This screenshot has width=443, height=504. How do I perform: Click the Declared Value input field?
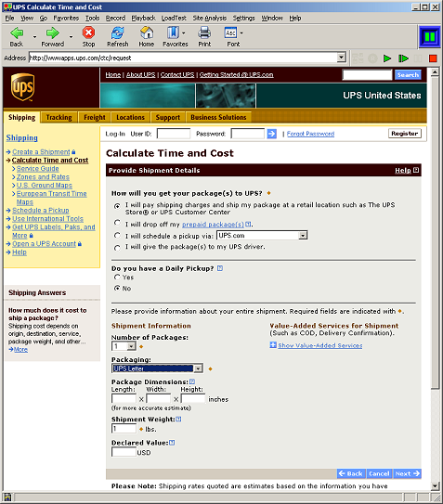pos(124,452)
